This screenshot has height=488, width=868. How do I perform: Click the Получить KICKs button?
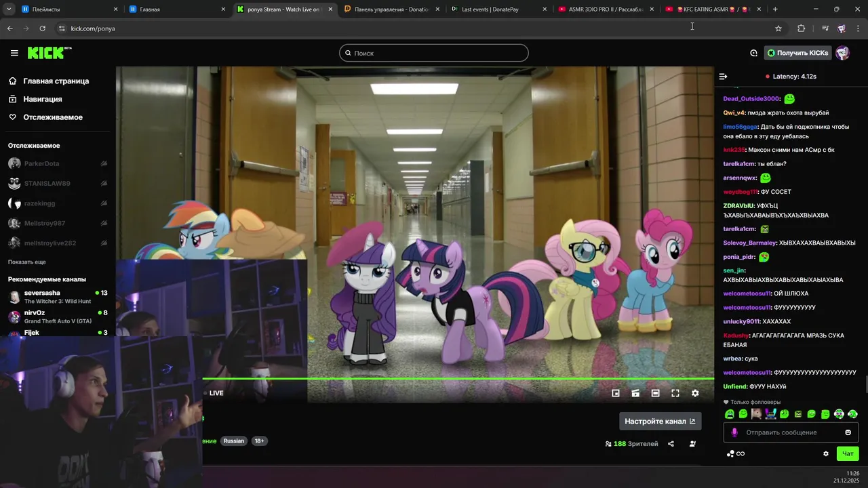point(797,53)
